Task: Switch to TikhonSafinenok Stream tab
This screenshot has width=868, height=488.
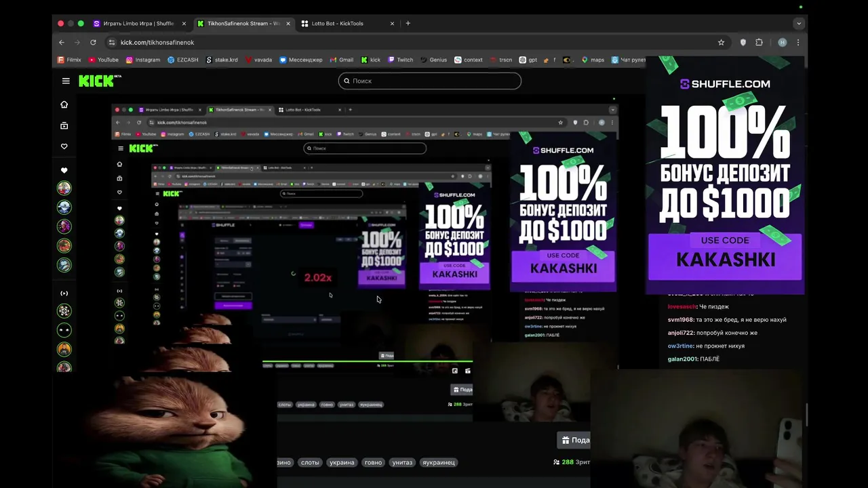Action: pyautogui.click(x=243, y=23)
